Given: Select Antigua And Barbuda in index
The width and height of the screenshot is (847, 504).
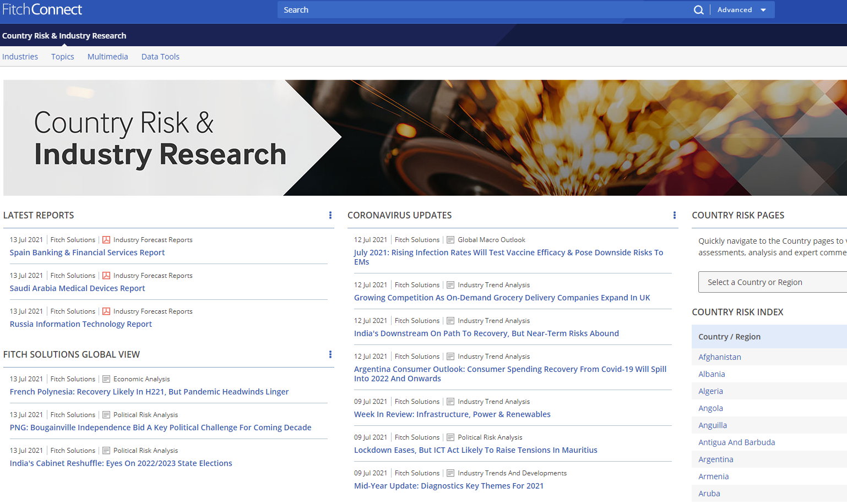Looking at the screenshot, I should tap(736, 442).
